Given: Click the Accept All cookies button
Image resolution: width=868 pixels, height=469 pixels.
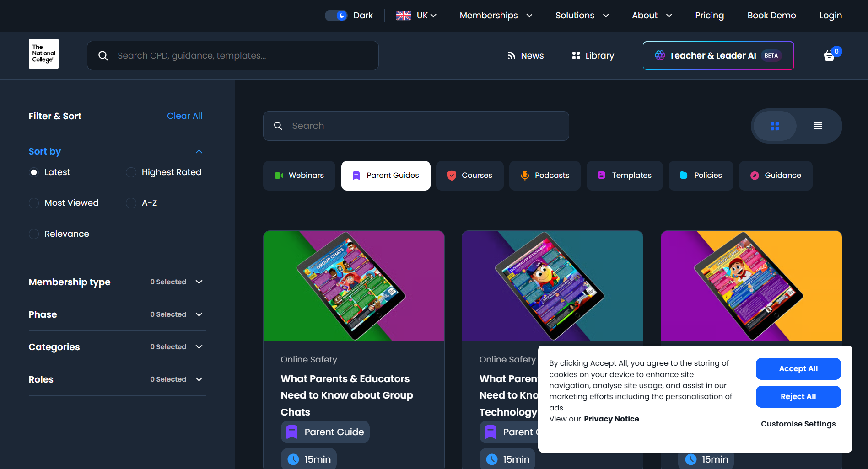Looking at the screenshot, I should pyautogui.click(x=798, y=369).
